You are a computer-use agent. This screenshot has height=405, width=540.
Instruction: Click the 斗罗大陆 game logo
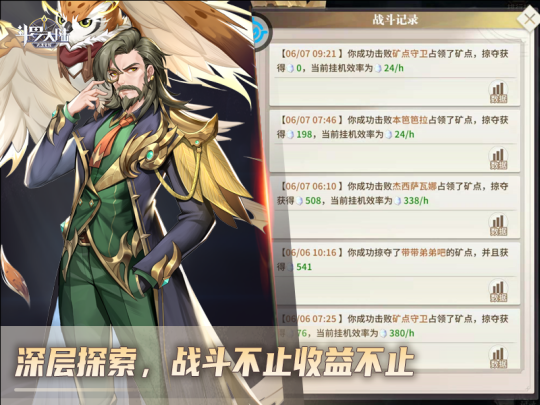pos(43,34)
